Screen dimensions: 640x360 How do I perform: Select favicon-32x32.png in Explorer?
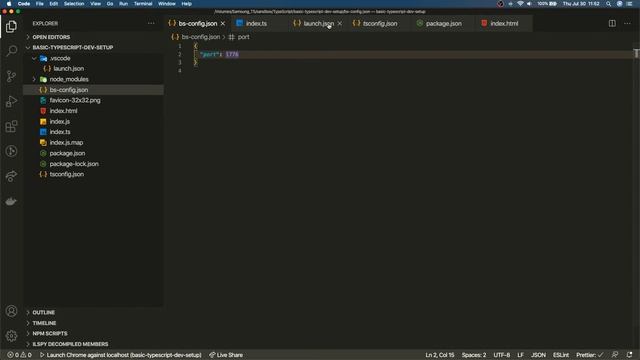click(x=75, y=100)
